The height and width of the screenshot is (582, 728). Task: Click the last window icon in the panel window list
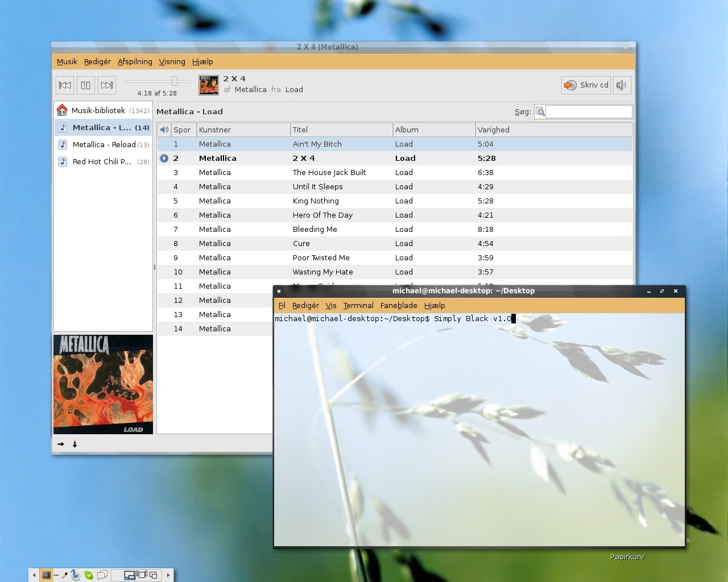pos(154,575)
